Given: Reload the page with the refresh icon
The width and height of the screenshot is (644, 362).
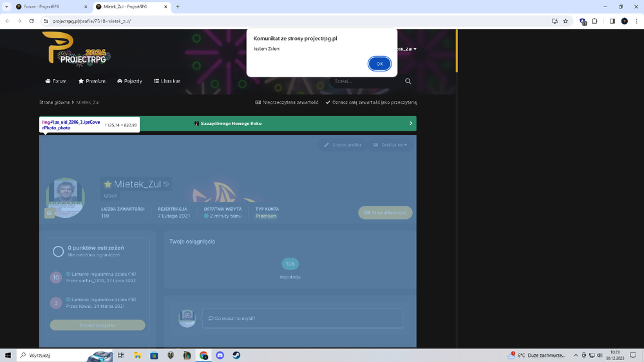Looking at the screenshot, I should point(31,21).
